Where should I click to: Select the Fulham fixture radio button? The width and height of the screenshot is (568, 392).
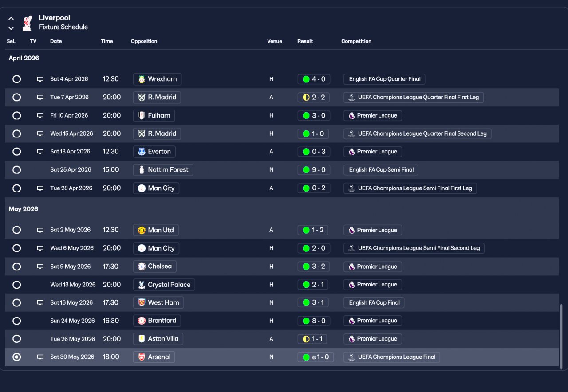(x=16, y=116)
